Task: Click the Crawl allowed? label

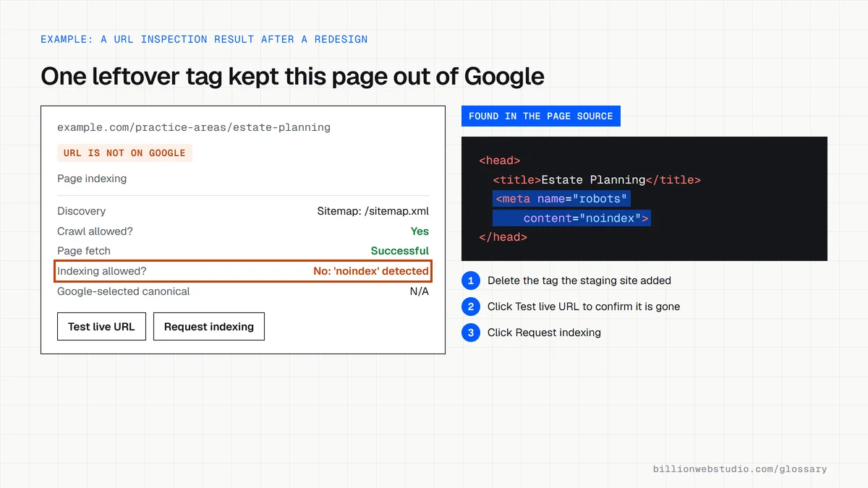Action: point(95,231)
